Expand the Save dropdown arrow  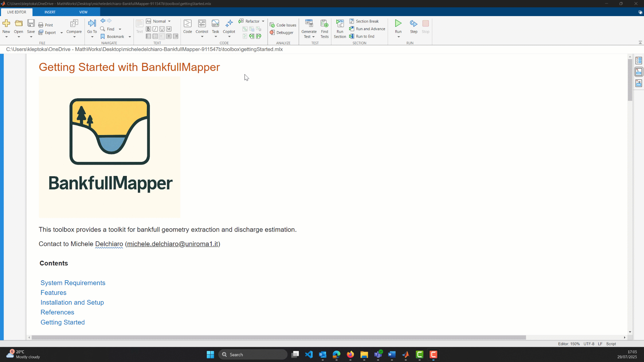(x=31, y=37)
